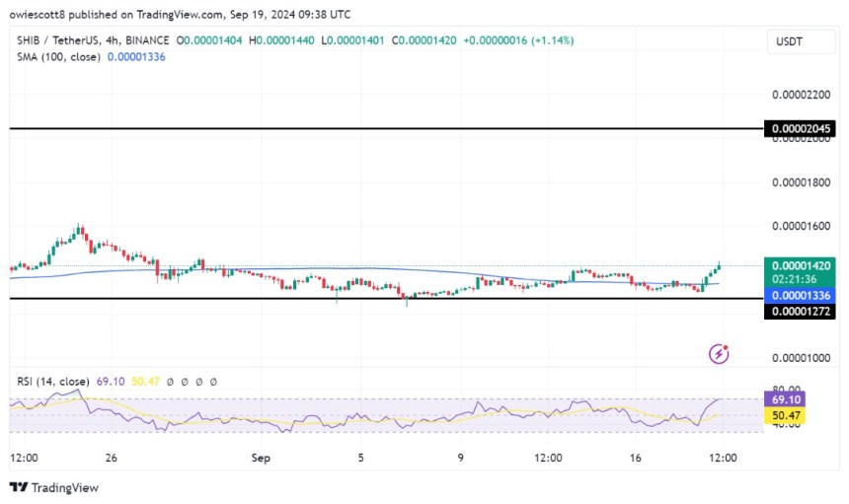
Task: Click the 26 date marker on time axis
Action: (x=111, y=458)
